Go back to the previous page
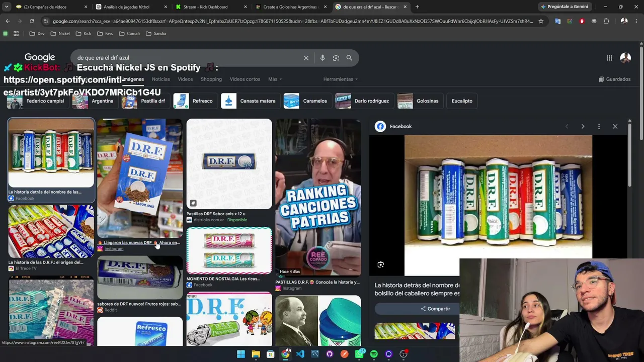644x362 pixels. (8, 21)
